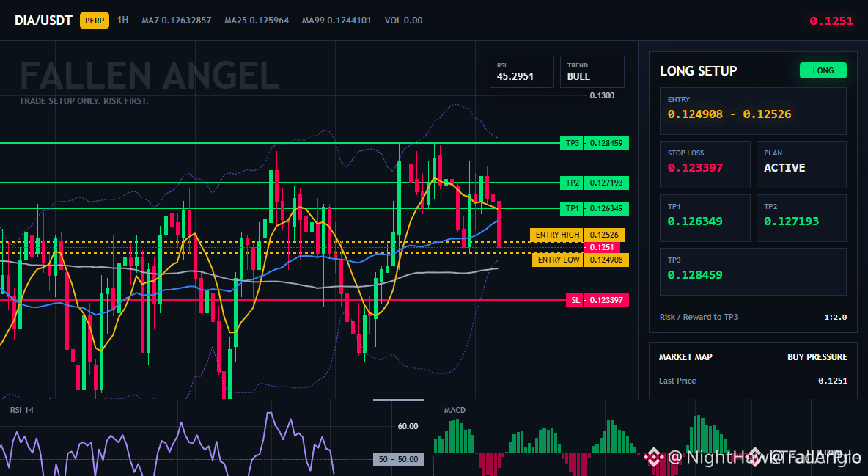Click the PLAN ACTIVE card

click(x=801, y=164)
